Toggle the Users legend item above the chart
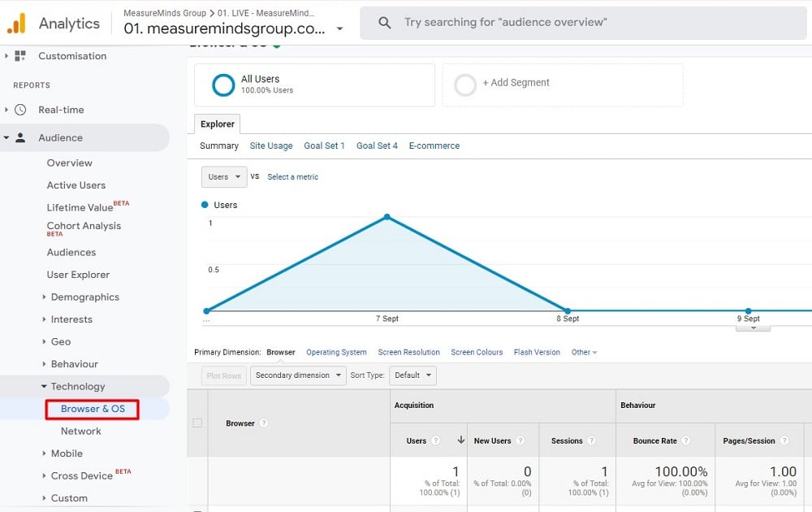 [219, 205]
